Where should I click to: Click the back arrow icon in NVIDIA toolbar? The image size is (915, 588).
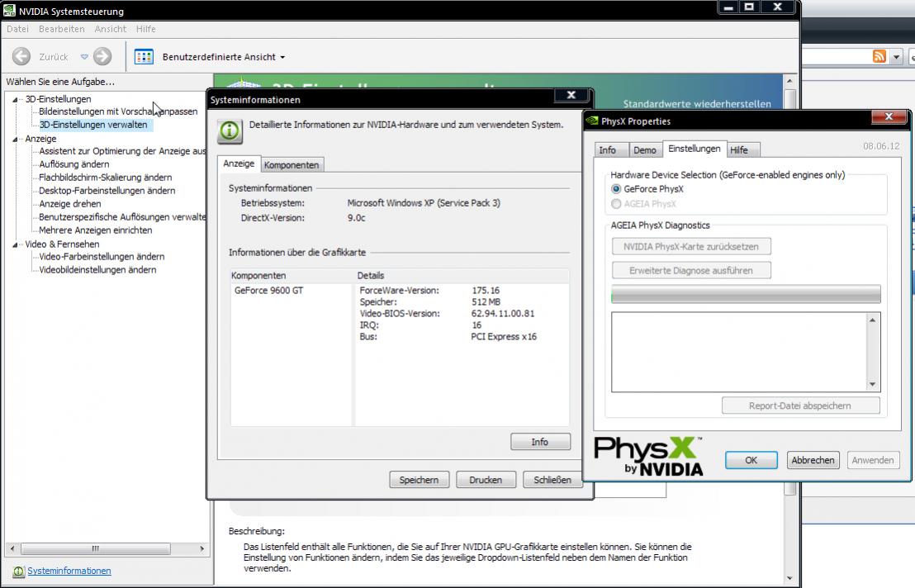[x=21, y=57]
